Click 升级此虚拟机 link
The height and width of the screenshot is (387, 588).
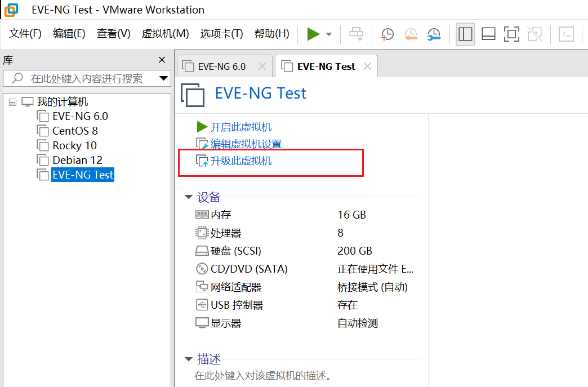(240, 161)
